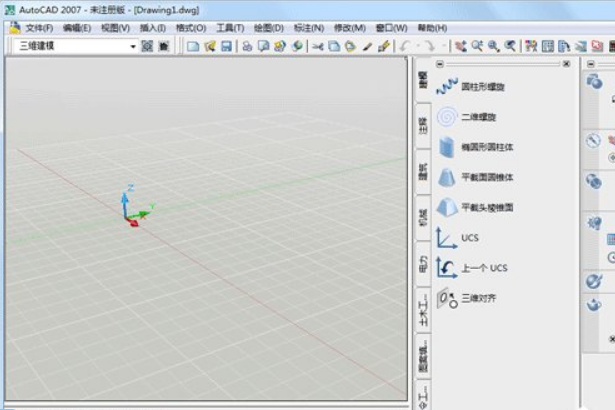
Task: Open the Block Editor toolbar icon
Action: (x=384, y=46)
